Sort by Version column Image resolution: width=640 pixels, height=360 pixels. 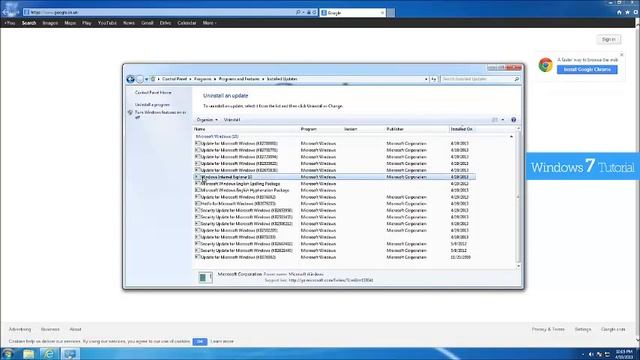[x=364, y=129]
